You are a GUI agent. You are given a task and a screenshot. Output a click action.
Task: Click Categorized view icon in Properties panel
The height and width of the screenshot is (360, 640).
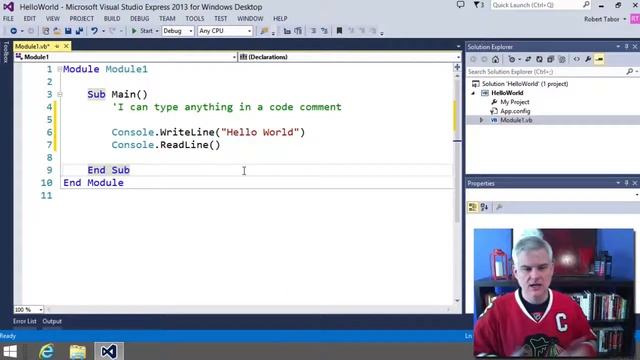[x=473, y=207]
